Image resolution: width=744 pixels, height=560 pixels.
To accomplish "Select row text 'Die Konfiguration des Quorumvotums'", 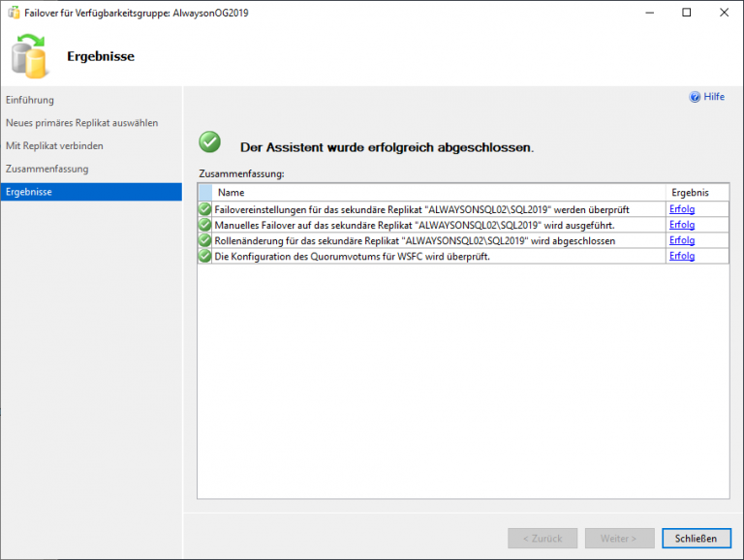I will tap(352, 257).
